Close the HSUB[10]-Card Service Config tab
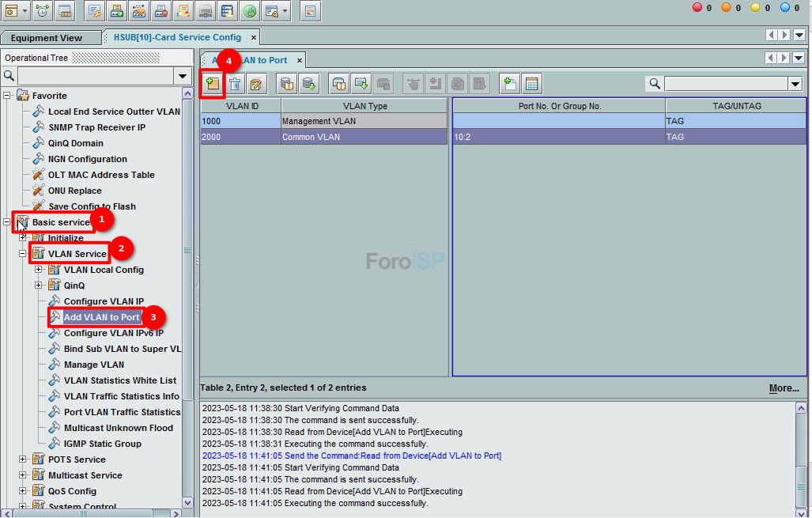This screenshot has height=518, width=812. click(254, 37)
